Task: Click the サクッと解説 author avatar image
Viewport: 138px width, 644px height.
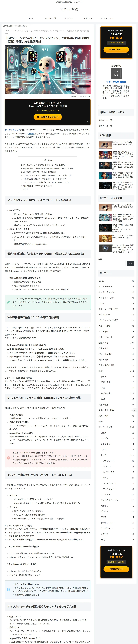Action: coord(116,73)
